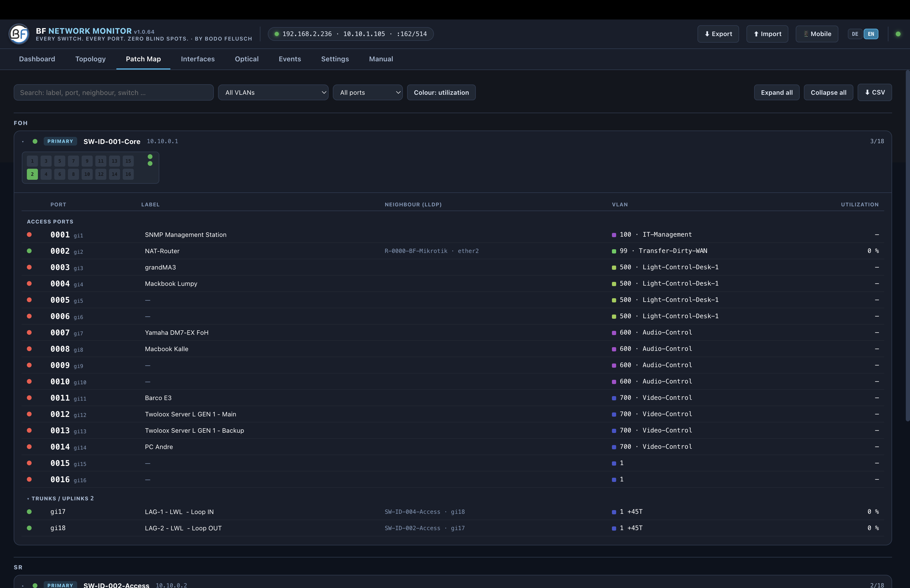Click the lower uplink port dot on switch diagram

click(150, 163)
